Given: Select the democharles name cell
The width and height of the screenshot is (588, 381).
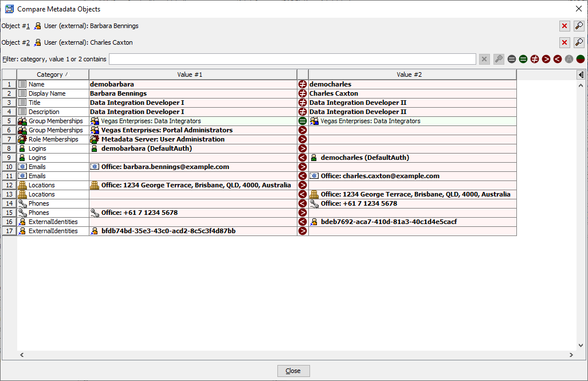Looking at the screenshot, I should [x=412, y=84].
